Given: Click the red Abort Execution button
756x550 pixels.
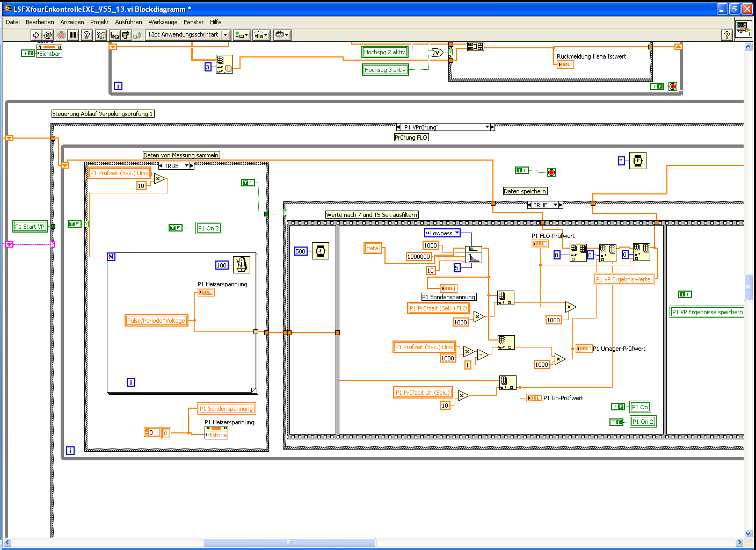Looking at the screenshot, I should coord(61,35).
